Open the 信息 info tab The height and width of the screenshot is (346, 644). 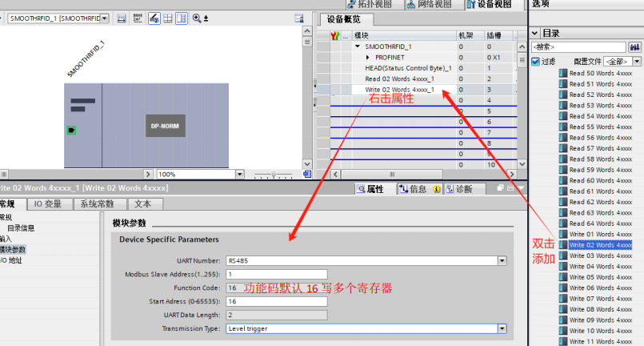(x=419, y=189)
